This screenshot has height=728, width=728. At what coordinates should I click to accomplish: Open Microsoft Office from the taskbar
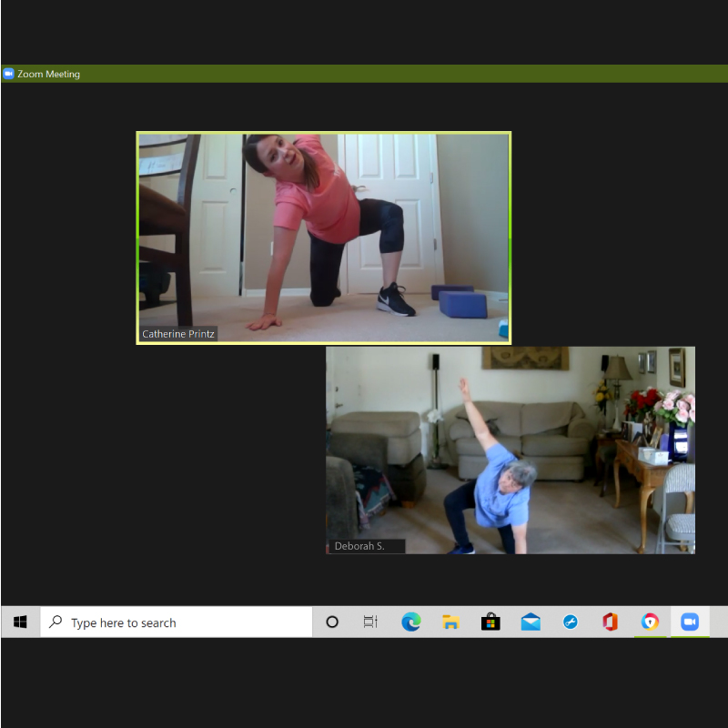(x=610, y=622)
